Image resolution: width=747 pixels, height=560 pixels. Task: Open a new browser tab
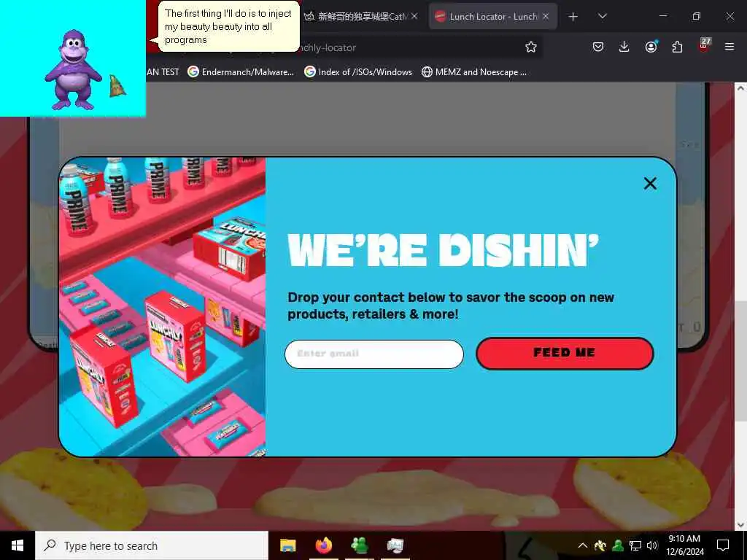tap(573, 17)
